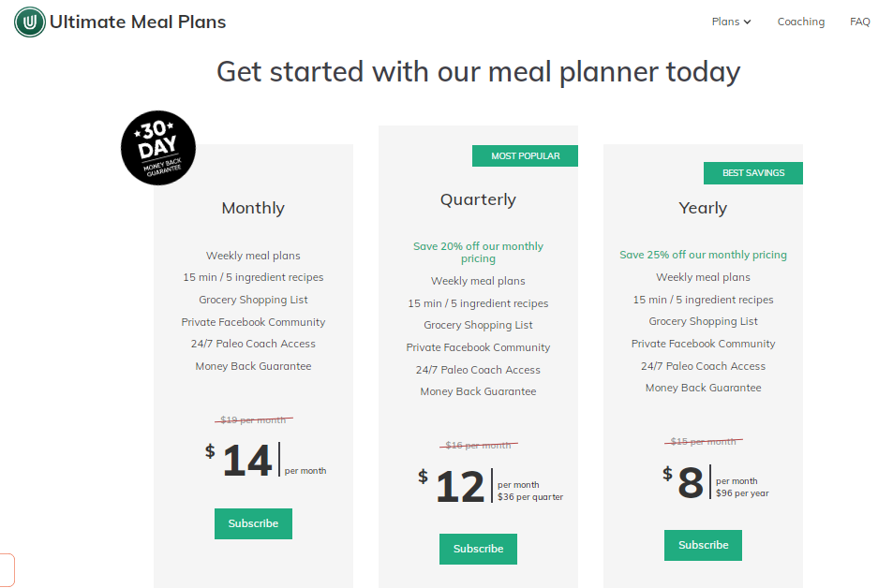The height and width of the screenshot is (588, 878).
Task: Select the Yearly plan heading
Action: tap(703, 208)
